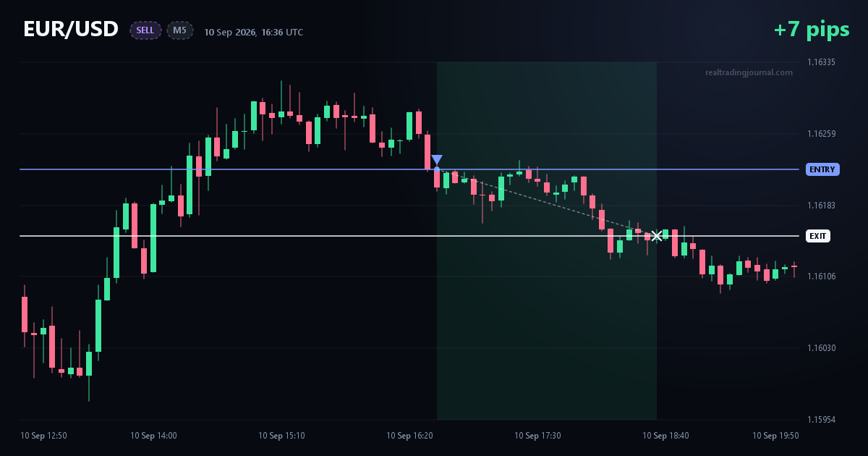Click the ENTRY price label
This screenshot has width=868, height=456.
click(x=822, y=169)
